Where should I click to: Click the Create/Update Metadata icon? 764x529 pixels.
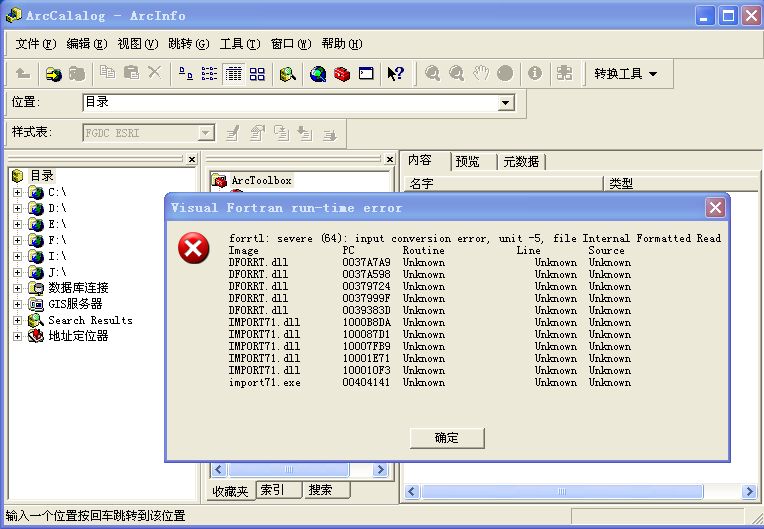click(x=281, y=133)
